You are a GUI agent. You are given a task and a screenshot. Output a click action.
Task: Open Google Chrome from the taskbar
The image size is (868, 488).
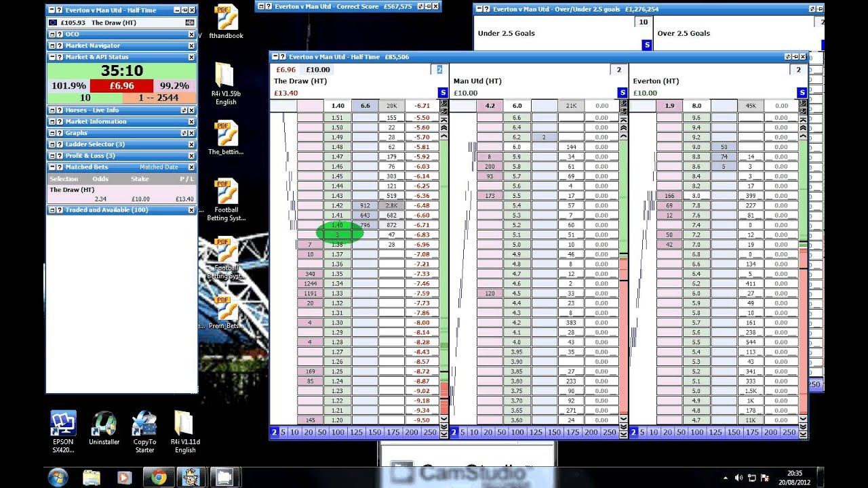(x=159, y=477)
